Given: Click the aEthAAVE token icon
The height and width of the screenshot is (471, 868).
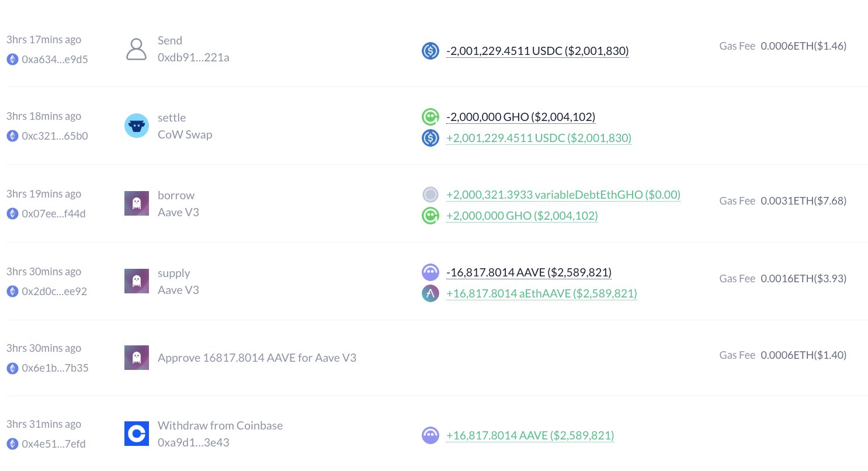Looking at the screenshot, I should (x=430, y=293).
